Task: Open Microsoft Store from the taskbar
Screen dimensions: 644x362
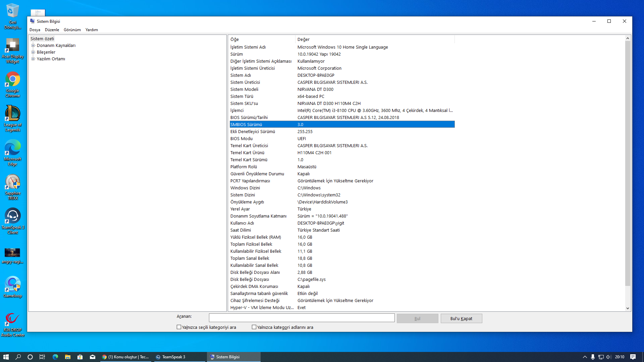Action: pyautogui.click(x=80, y=357)
